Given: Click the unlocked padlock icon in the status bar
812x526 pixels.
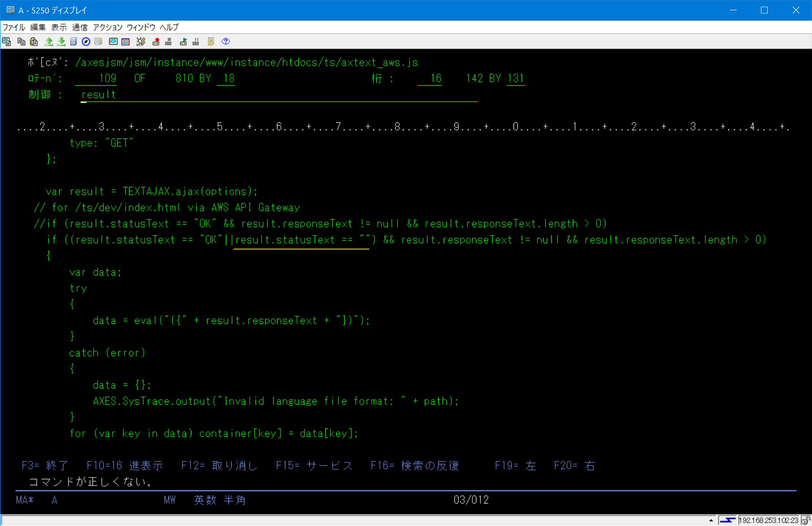Looking at the screenshot, I should click(806, 520).
